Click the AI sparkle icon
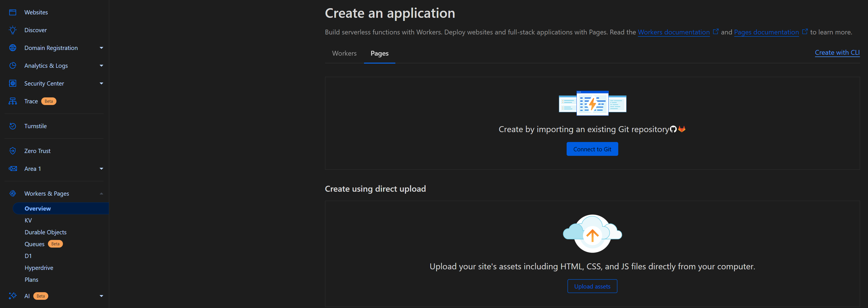The height and width of the screenshot is (308, 868). click(x=13, y=296)
